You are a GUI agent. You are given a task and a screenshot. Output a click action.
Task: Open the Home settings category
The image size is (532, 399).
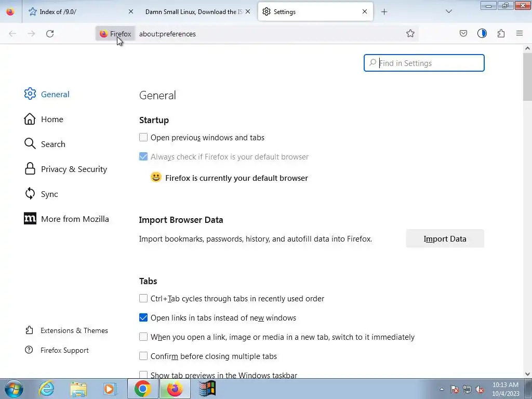tap(44, 119)
